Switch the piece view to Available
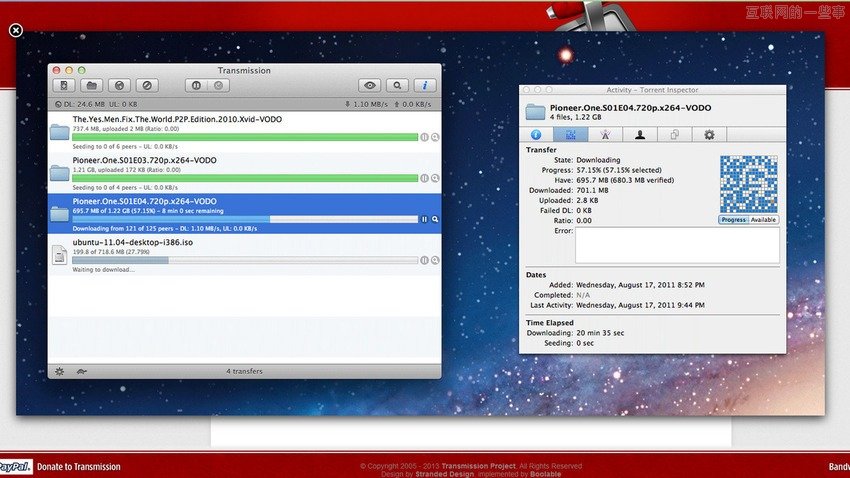 pyautogui.click(x=763, y=219)
